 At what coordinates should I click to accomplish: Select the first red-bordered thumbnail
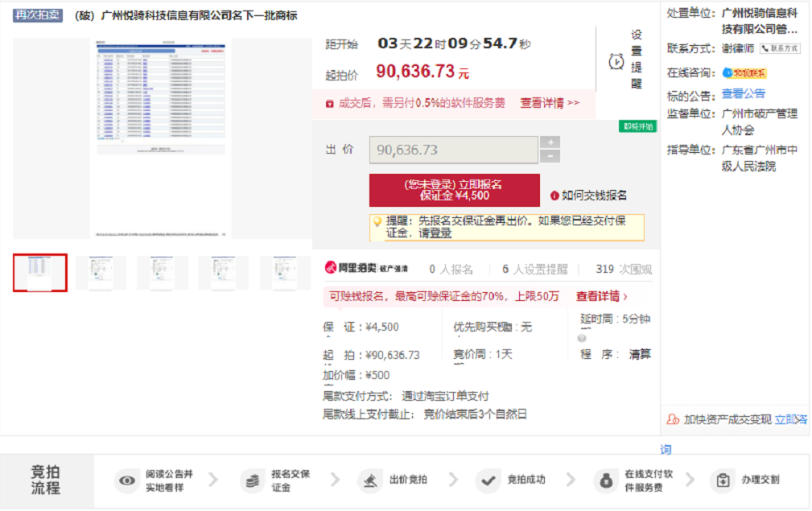(40, 272)
